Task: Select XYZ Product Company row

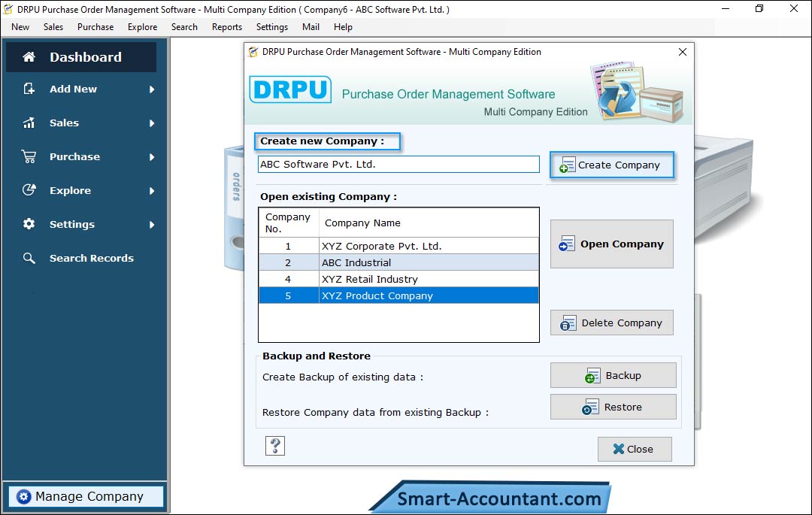Action: (398, 295)
